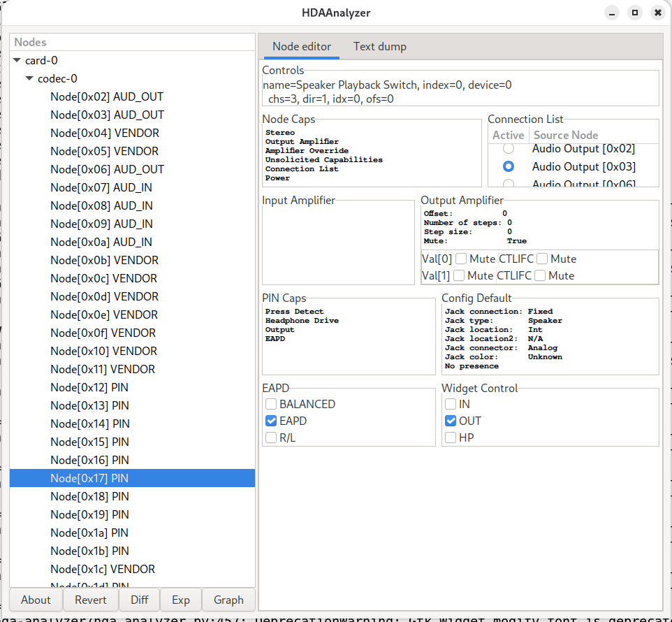
Task: Enable the IN widget control checkbox
Action: [451, 404]
